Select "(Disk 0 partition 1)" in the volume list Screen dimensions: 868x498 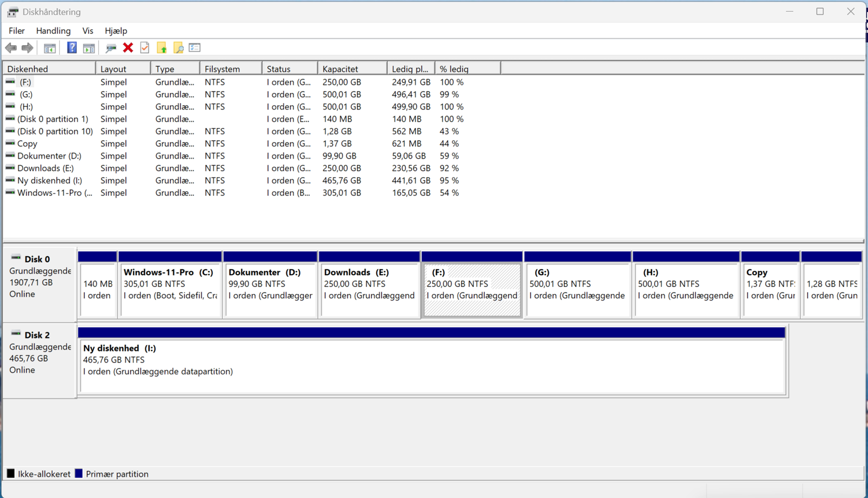coord(53,119)
